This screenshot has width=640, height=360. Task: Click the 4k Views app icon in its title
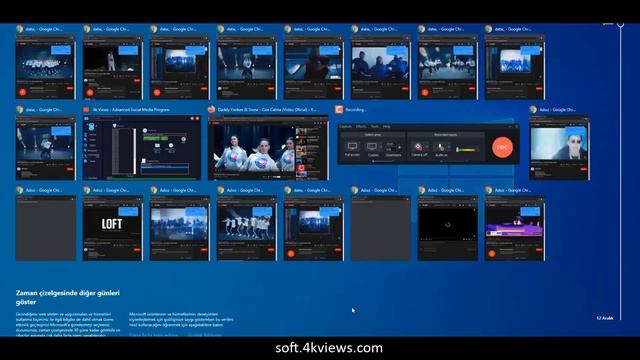[86, 109]
